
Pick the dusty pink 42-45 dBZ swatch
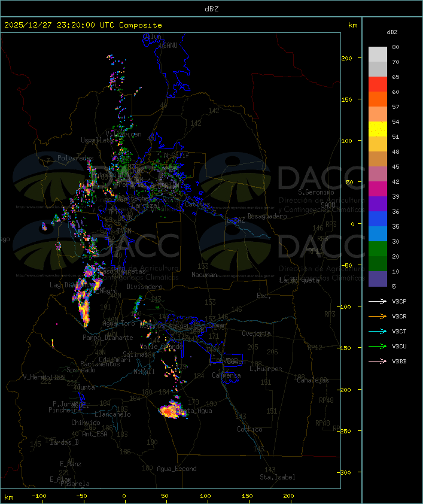tap(378, 174)
